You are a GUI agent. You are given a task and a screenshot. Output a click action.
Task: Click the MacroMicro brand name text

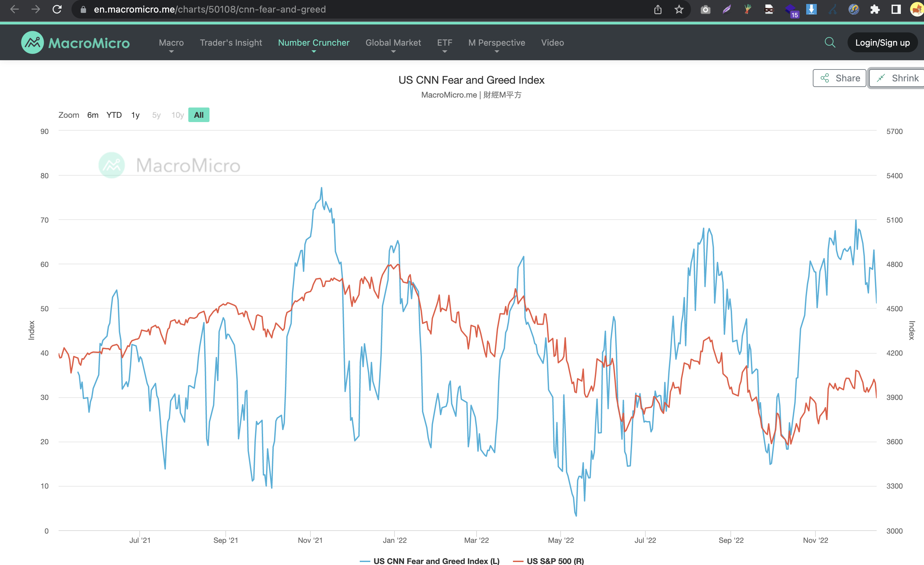click(89, 43)
